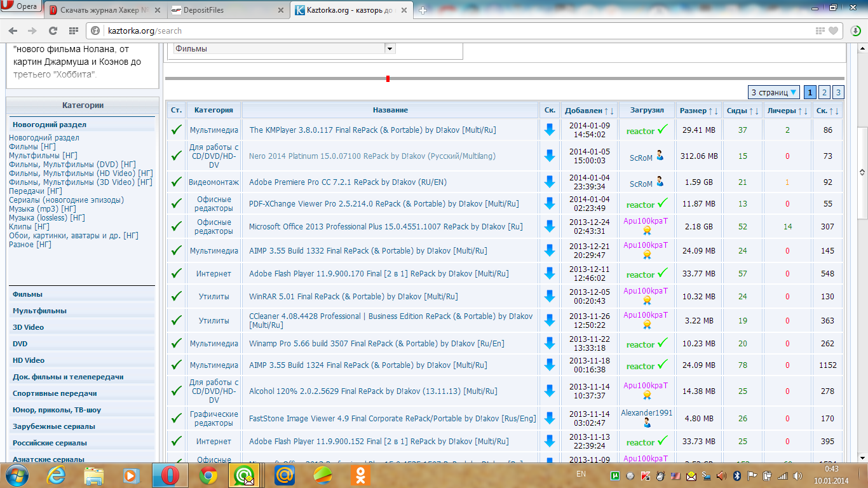Click the browser vertical scrollbar

(x=862, y=172)
